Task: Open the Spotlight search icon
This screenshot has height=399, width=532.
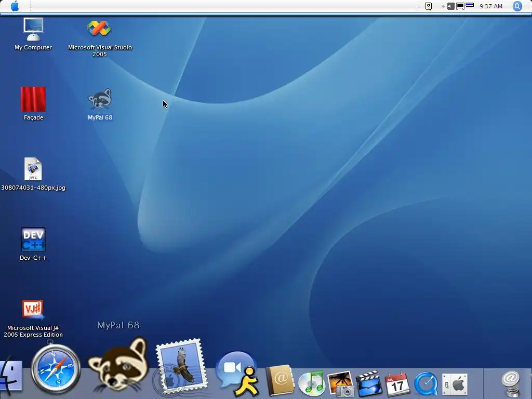Action: 517,6
